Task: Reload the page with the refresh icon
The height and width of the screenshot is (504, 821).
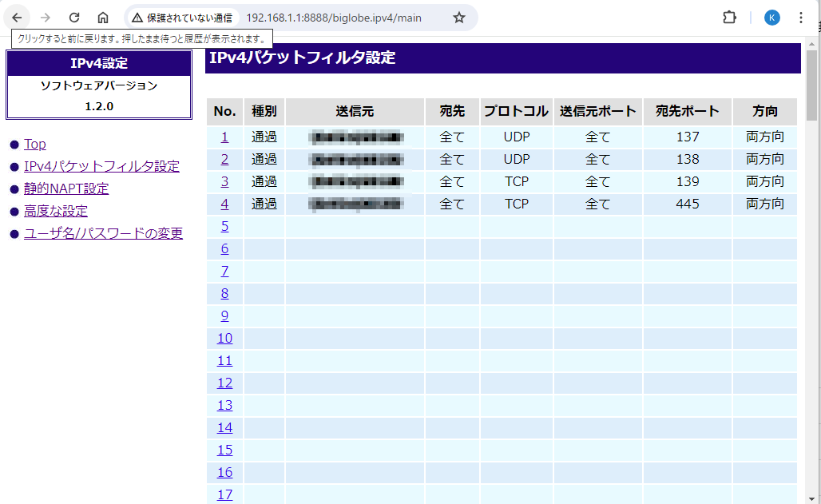Action: 74,18
